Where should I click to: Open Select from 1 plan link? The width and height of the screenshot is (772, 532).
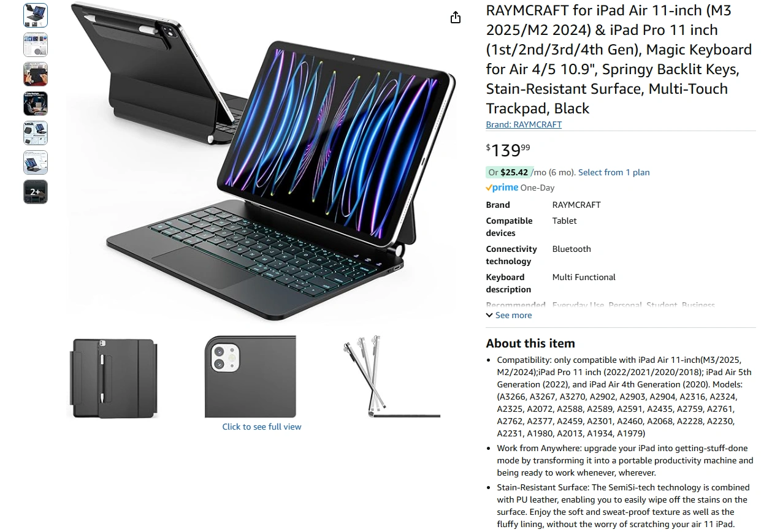(x=614, y=172)
